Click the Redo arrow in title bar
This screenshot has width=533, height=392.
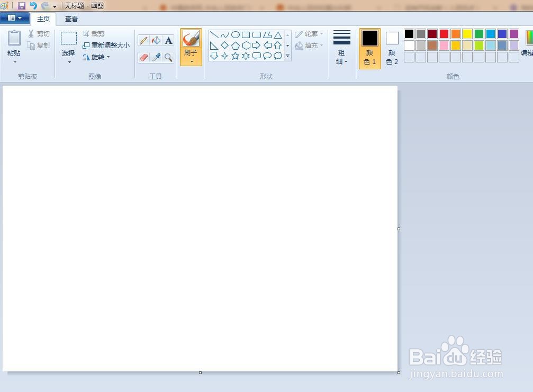coord(44,5)
